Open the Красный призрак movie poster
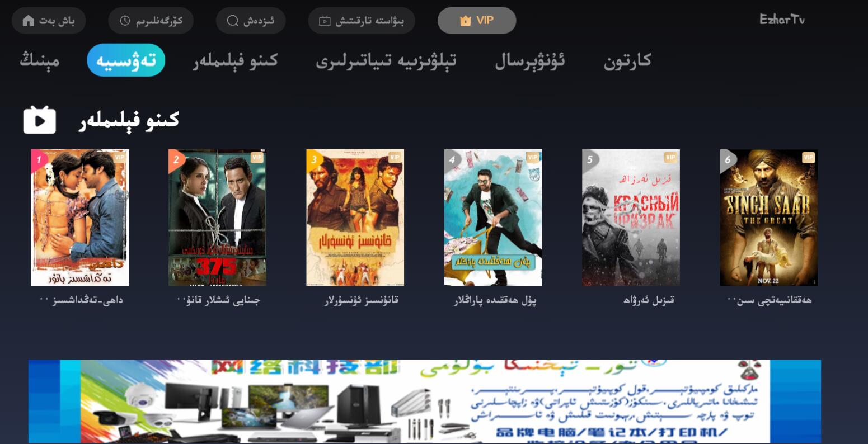Viewport: 868px width, 444px height. pos(631,218)
